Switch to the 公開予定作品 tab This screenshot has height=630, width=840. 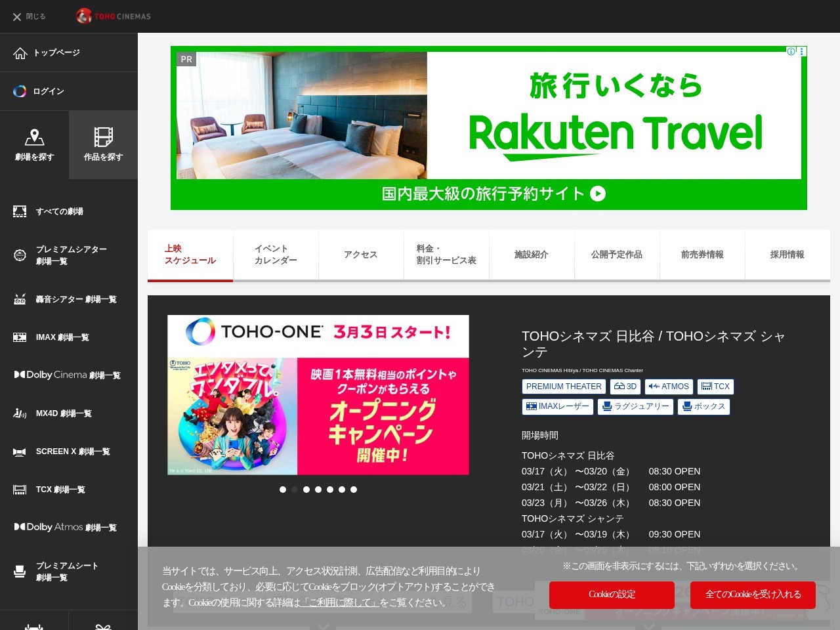pyautogui.click(x=617, y=255)
